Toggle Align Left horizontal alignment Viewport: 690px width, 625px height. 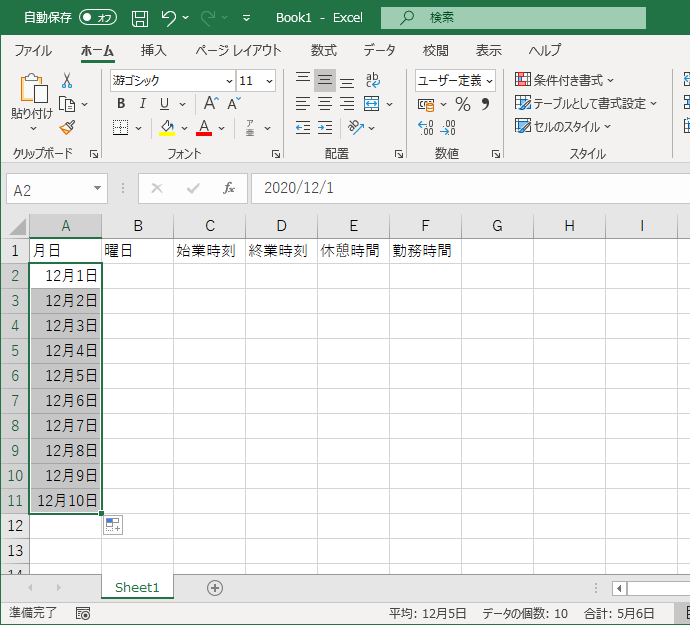coord(303,104)
